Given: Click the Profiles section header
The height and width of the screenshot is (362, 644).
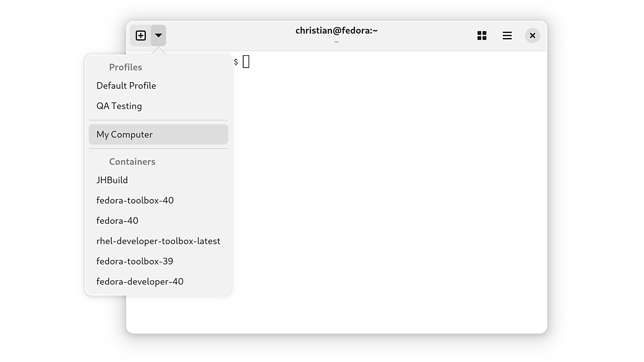Looking at the screenshot, I should pos(125,67).
